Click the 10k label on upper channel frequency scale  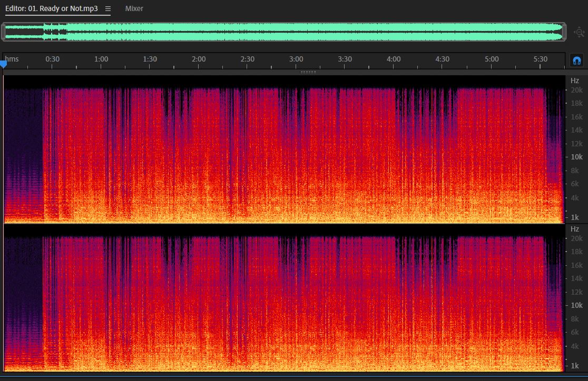[x=577, y=157]
